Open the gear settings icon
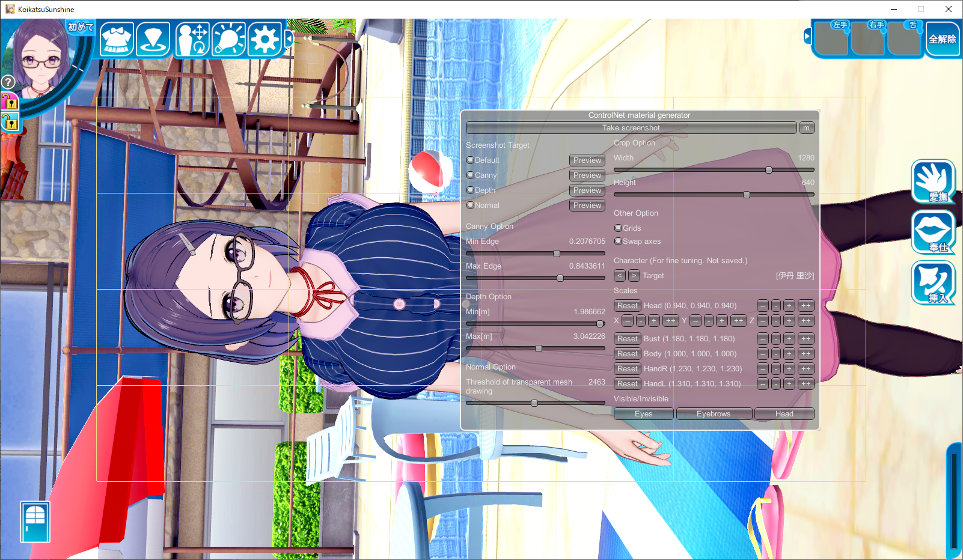 pos(264,39)
